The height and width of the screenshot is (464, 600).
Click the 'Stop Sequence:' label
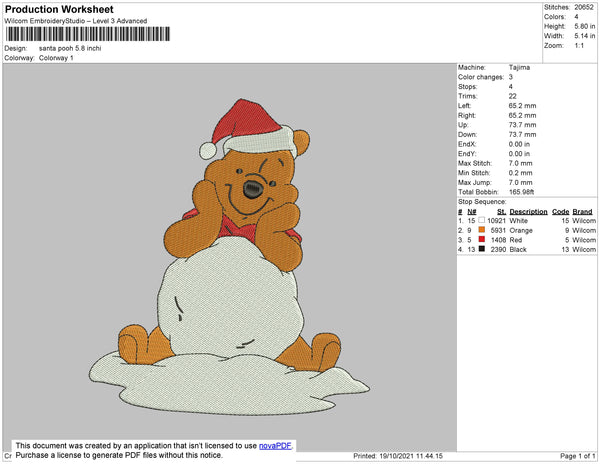(482, 202)
